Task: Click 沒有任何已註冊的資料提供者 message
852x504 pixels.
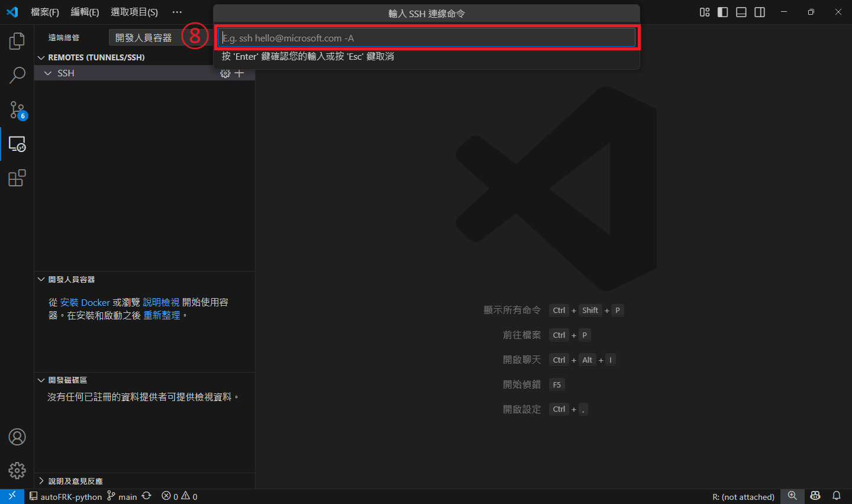Action: point(143,397)
